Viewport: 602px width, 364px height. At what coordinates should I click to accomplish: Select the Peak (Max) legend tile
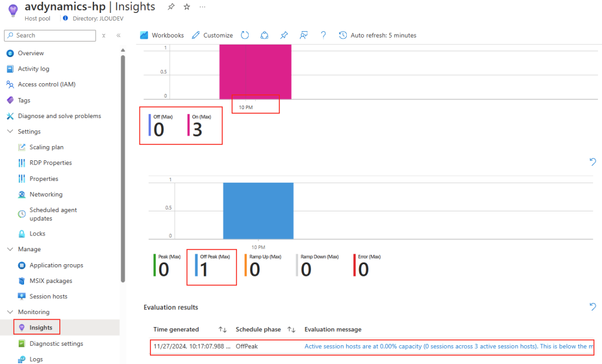[168, 265]
